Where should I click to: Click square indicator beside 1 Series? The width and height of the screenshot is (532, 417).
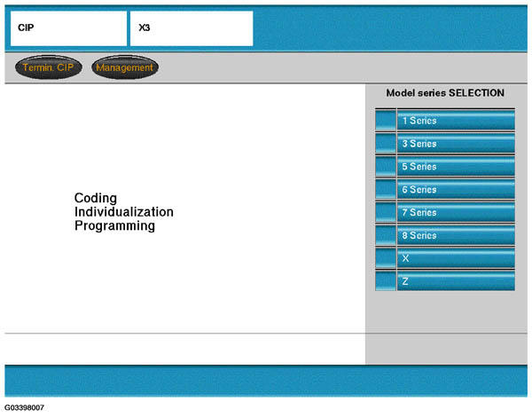[x=385, y=121]
